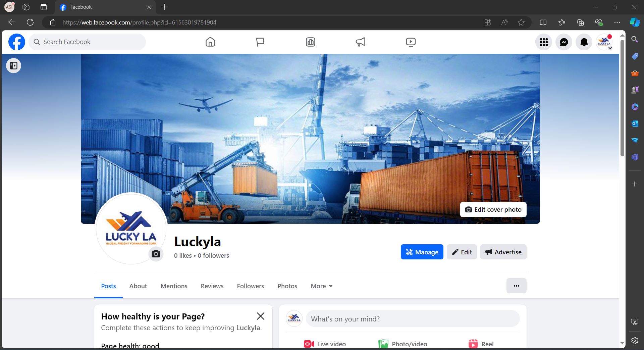Screen dimensions: 644x350
Task: Open the Professional dashboard chart icon
Action: [x=310, y=42]
